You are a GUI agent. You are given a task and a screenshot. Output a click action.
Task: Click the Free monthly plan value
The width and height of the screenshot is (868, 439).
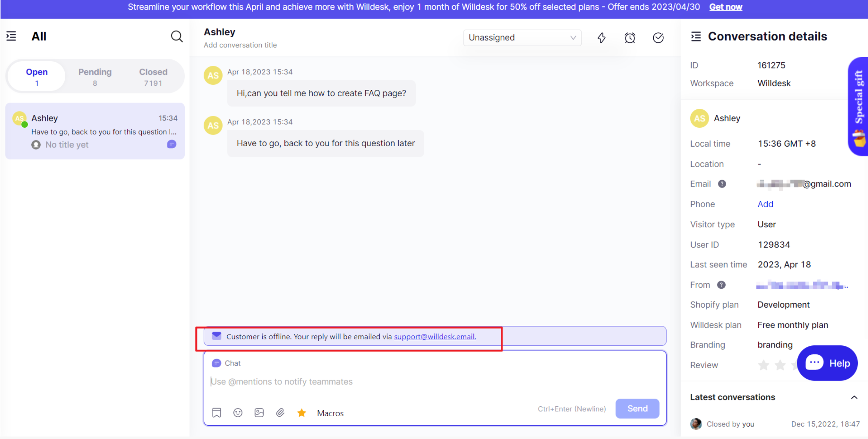pyautogui.click(x=793, y=325)
